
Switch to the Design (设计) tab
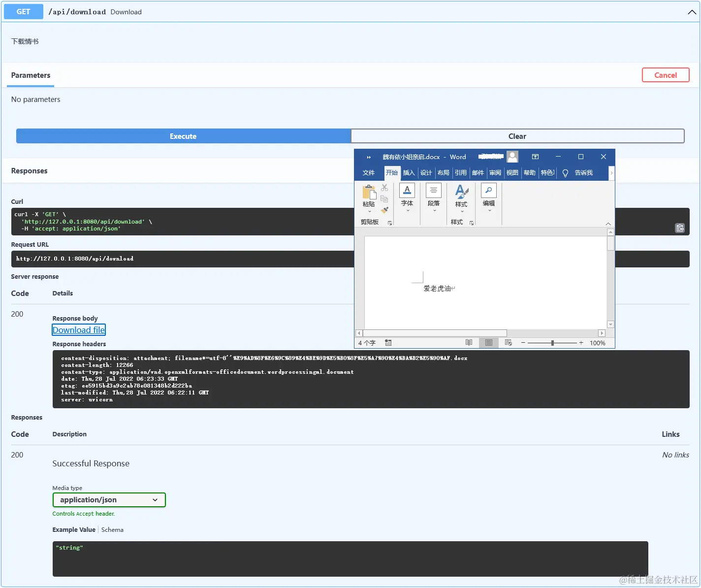coord(426,173)
